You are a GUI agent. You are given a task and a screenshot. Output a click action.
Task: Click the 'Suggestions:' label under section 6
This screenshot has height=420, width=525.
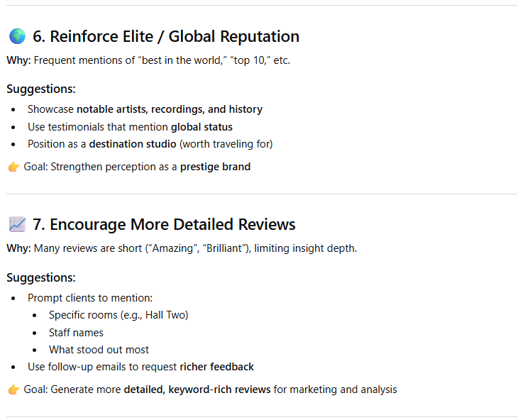coord(41,89)
